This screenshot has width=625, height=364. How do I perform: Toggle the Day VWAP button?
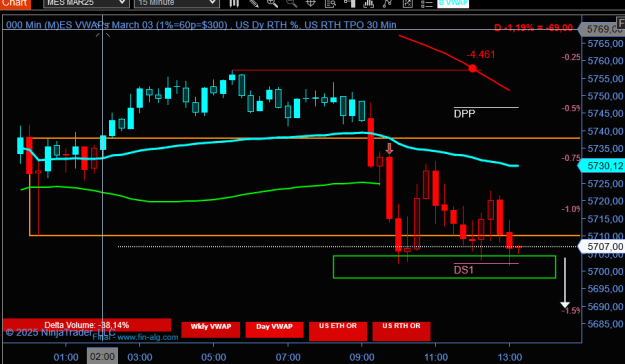point(274,330)
